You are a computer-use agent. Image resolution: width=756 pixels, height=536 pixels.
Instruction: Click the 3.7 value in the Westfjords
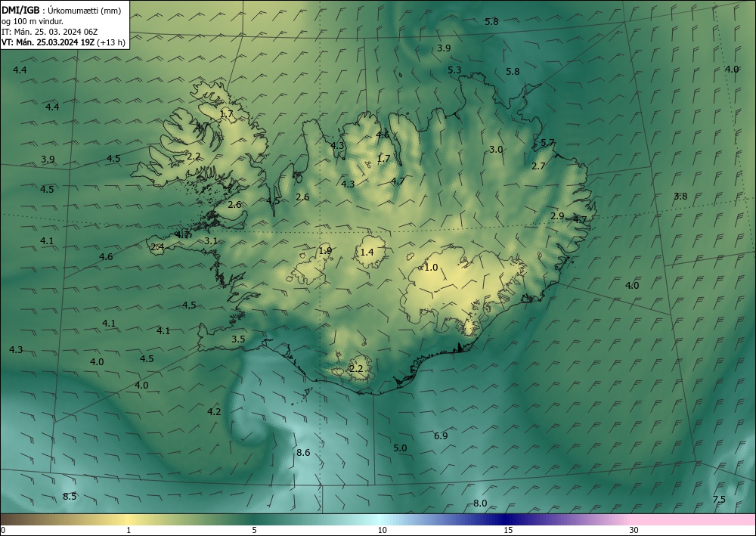202,125
